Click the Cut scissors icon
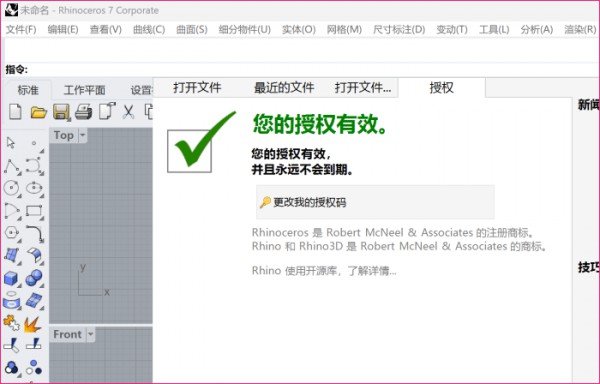 pyautogui.click(x=129, y=112)
